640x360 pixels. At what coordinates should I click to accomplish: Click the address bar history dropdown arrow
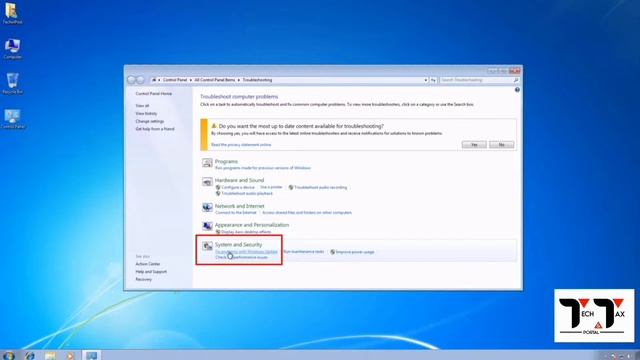pos(426,80)
